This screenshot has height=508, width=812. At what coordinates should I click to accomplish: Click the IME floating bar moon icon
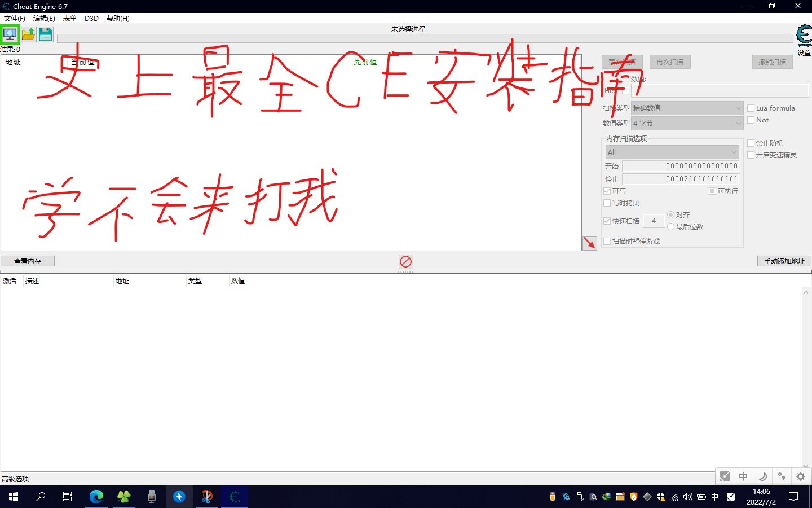tap(762, 476)
